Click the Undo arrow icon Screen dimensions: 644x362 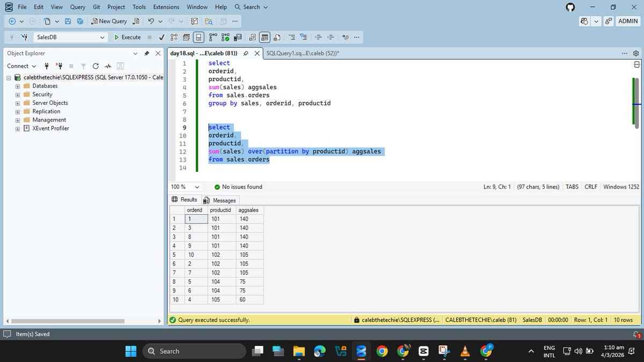pos(151,21)
